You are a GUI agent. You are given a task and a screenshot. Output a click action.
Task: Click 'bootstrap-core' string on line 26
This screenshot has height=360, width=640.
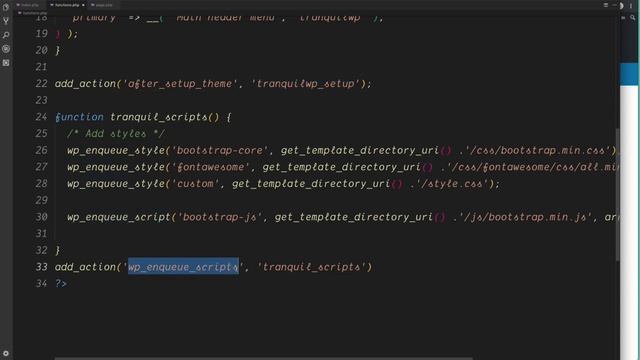[220, 151]
